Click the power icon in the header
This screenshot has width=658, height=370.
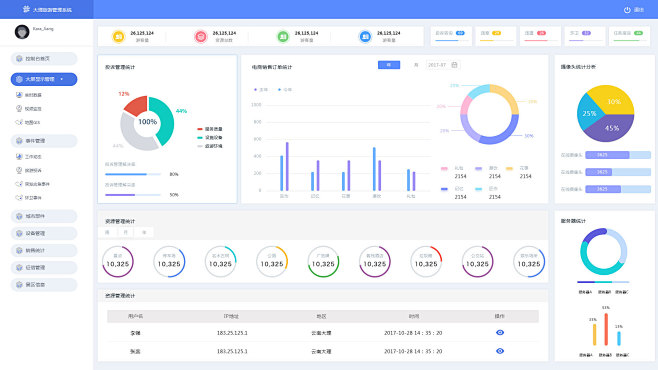point(627,10)
